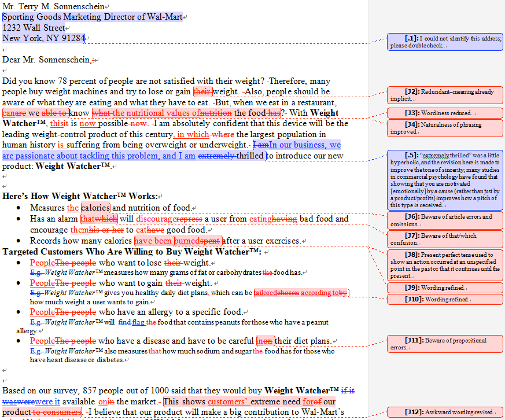Select comment [J12] Awkward wording revised
This screenshot has height=420, width=505.
pyautogui.click(x=445, y=412)
